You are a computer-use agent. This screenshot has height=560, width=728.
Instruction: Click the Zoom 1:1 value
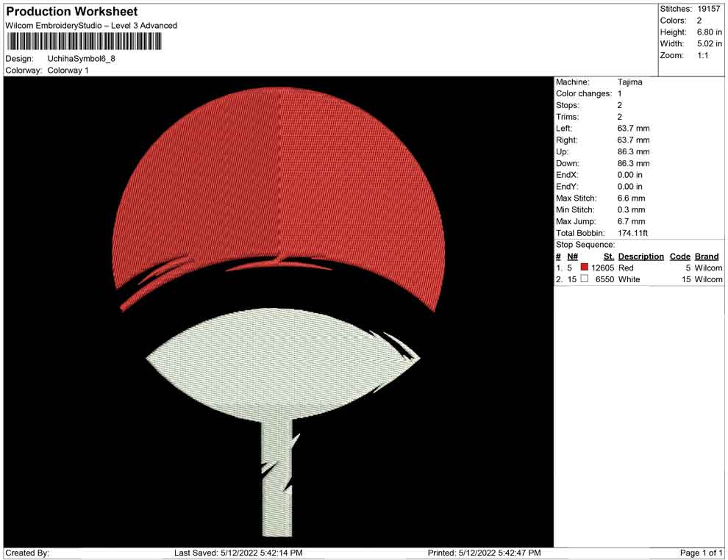click(x=702, y=55)
